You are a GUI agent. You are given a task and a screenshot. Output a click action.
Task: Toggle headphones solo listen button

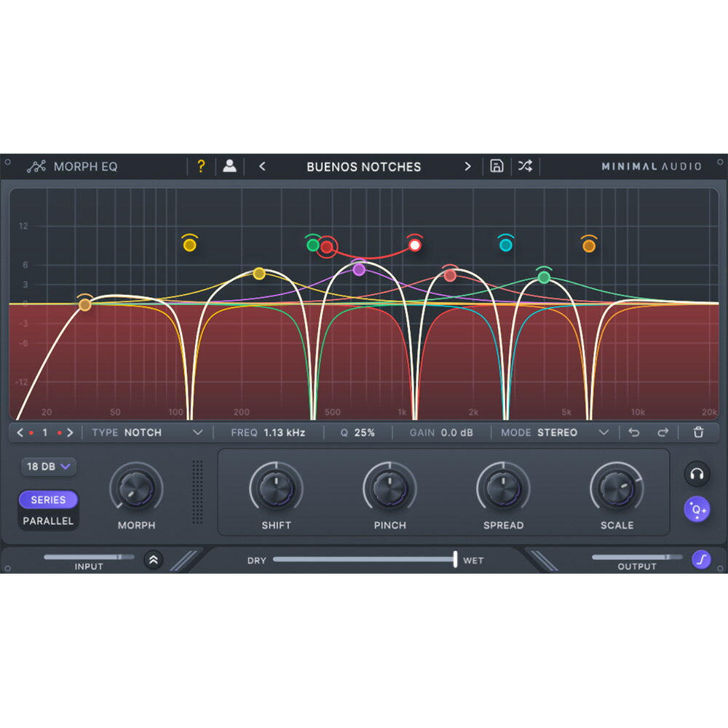coord(697,474)
